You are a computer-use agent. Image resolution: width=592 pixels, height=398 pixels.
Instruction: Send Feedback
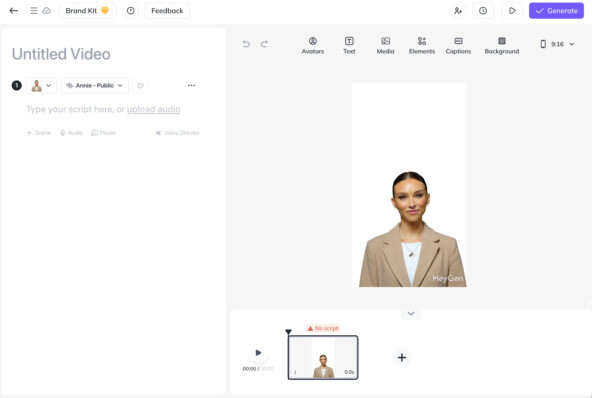point(167,11)
